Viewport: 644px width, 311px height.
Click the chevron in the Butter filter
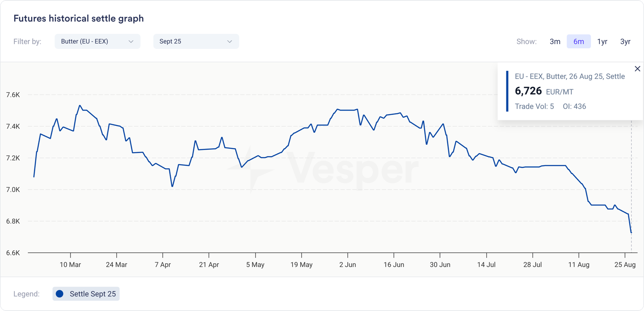(x=131, y=41)
